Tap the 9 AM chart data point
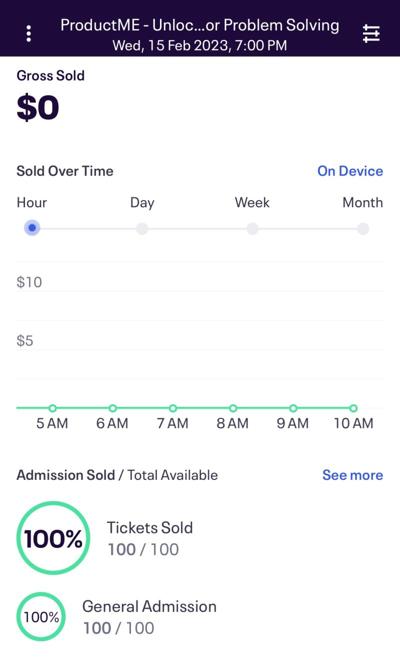This screenshot has height=657, width=400. pyautogui.click(x=294, y=408)
